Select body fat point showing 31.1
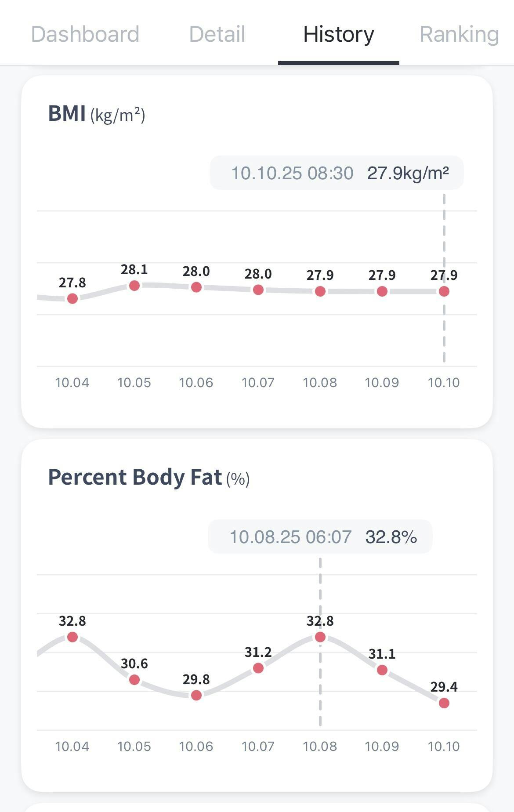Viewport: 514px width, 812px height. pos(382,670)
